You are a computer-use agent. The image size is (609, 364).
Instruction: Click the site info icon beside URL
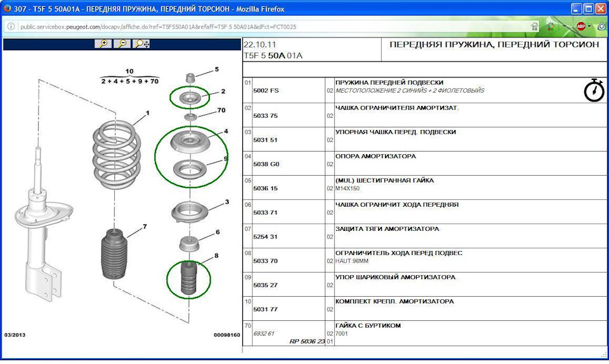pyautogui.click(x=11, y=27)
